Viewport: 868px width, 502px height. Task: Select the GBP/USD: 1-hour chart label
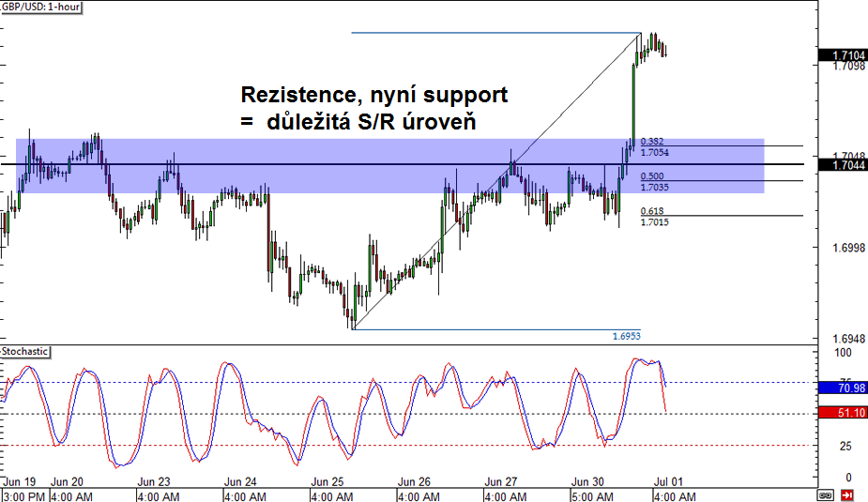[41, 8]
